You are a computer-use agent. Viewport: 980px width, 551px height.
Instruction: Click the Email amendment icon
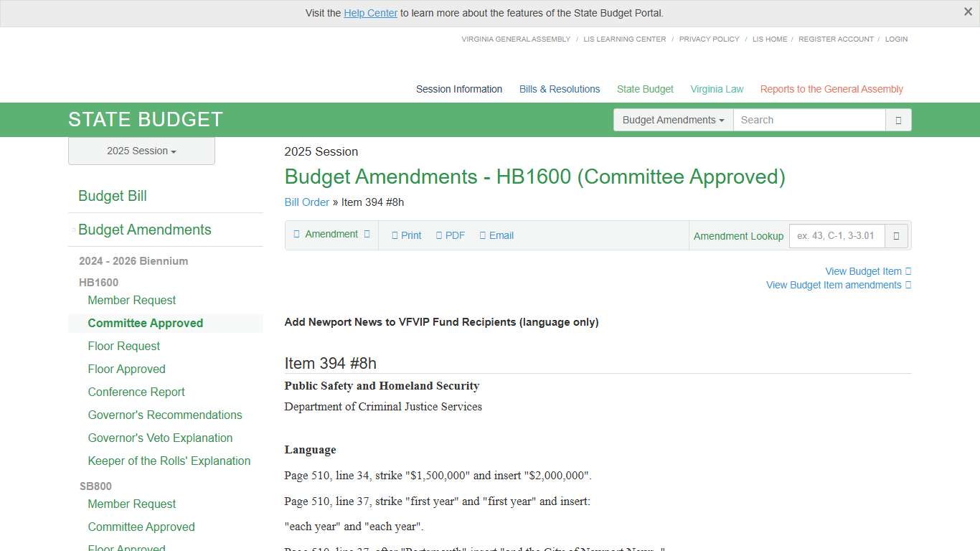tap(484, 235)
